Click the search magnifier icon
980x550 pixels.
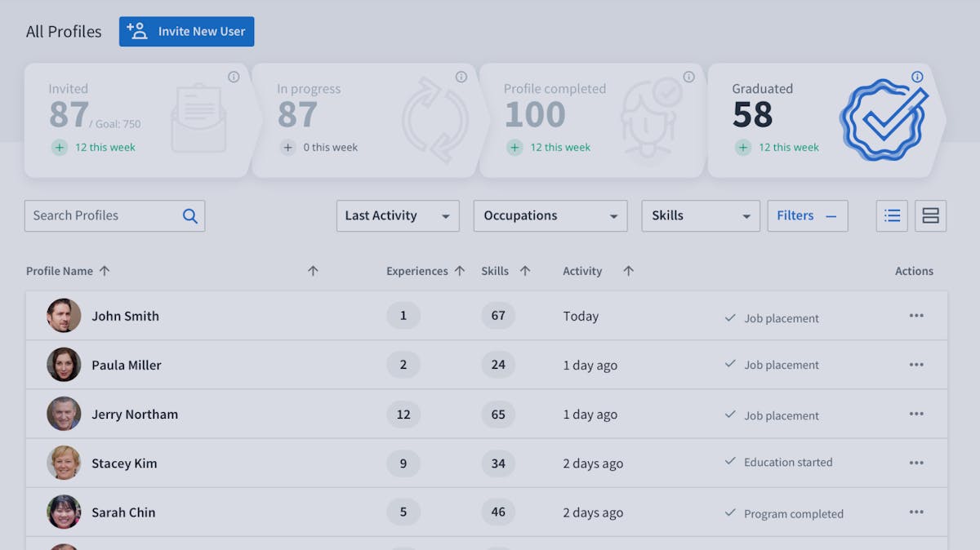[x=190, y=216]
